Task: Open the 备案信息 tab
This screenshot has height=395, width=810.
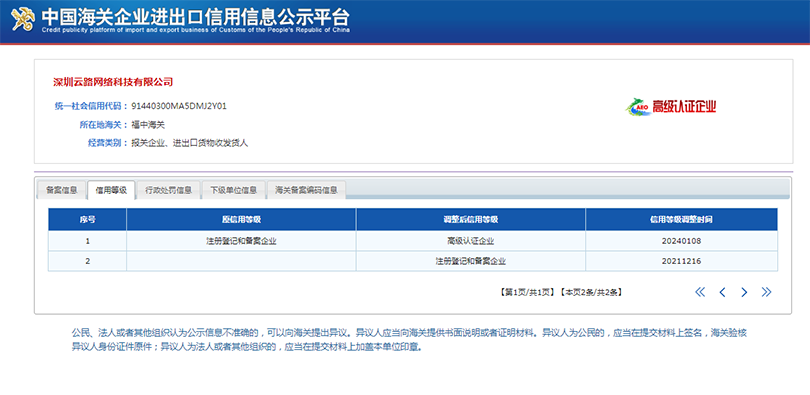Action: [x=61, y=190]
